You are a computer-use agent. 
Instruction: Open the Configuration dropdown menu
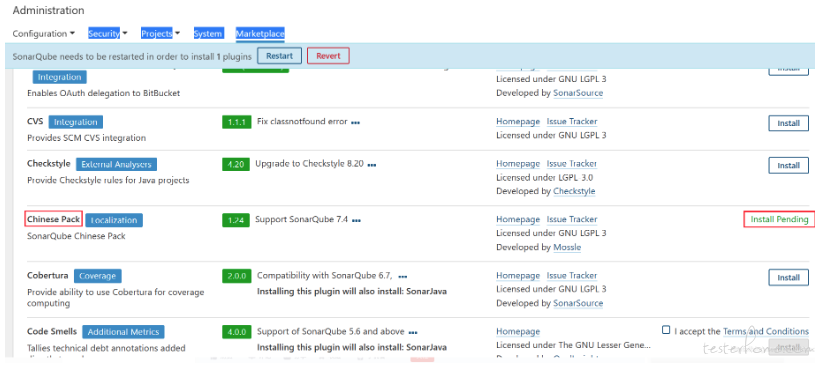[44, 34]
